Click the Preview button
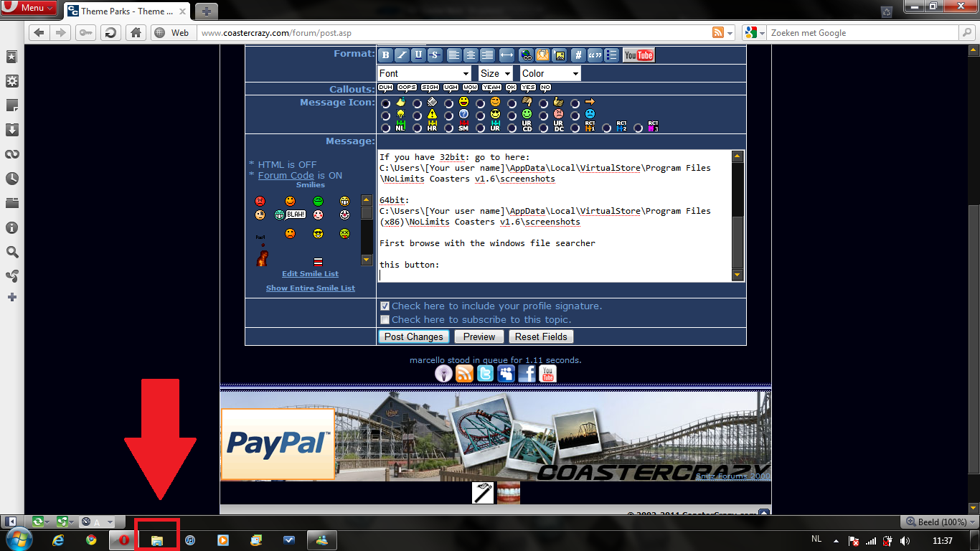Viewport: 980px width, 551px height. click(x=479, y=336)
